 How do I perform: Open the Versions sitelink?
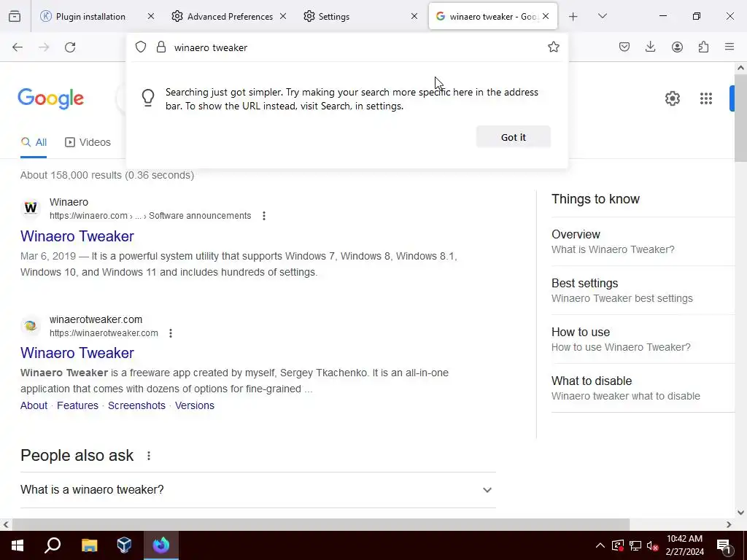point(194,405)
